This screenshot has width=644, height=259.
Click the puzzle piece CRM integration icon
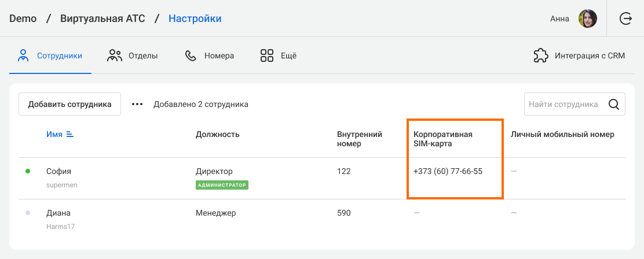541,55
